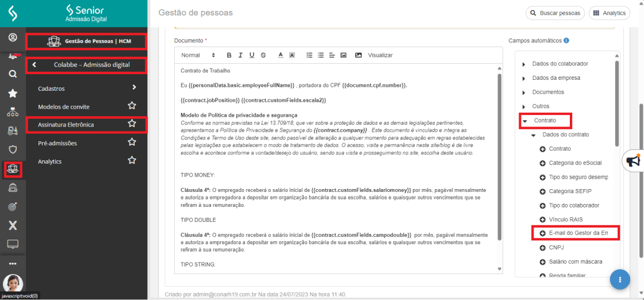Screen dimensions: 644x300
Task: Add Categoria SEFIP automatic field
Action: click(x=542, y=191)
